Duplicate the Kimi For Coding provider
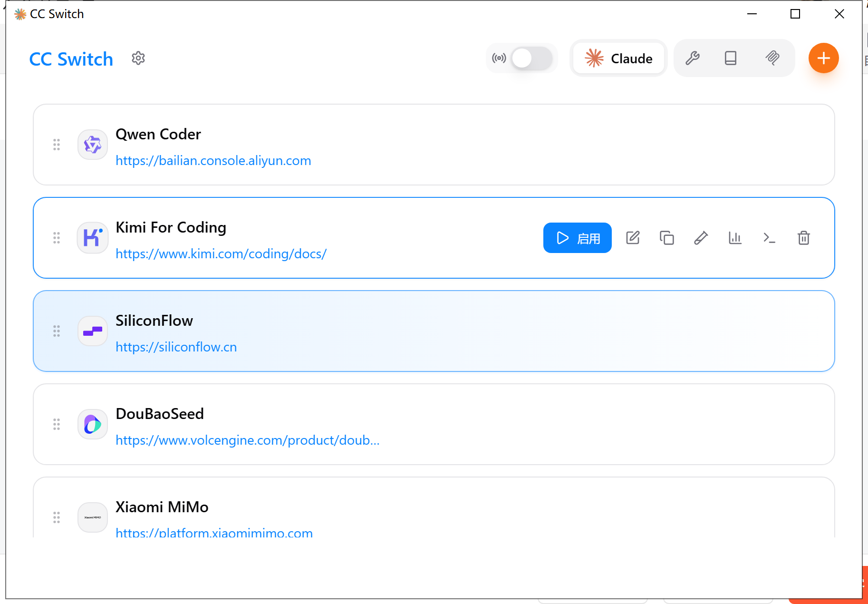Image resolution: width=868 pixels, height=604 pixels. (x=667, y=238)
